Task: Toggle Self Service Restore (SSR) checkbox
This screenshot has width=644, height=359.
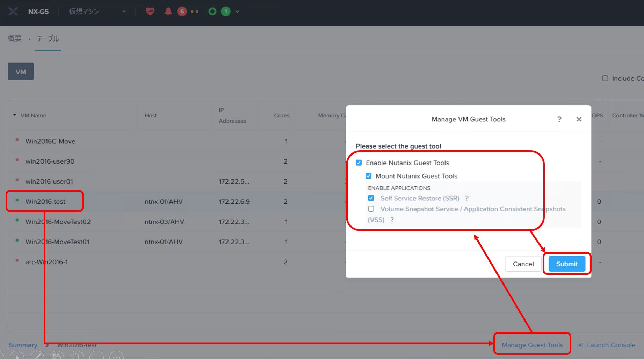Action: (x=371, y=198)
